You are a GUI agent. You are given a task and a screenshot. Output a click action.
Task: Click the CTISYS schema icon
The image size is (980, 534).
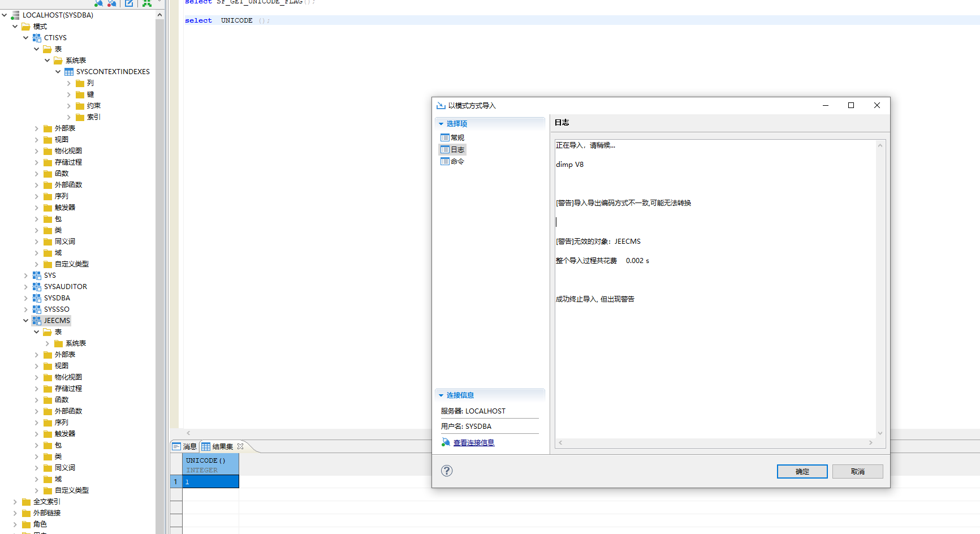pyautogui.click(x=37, y=38)
